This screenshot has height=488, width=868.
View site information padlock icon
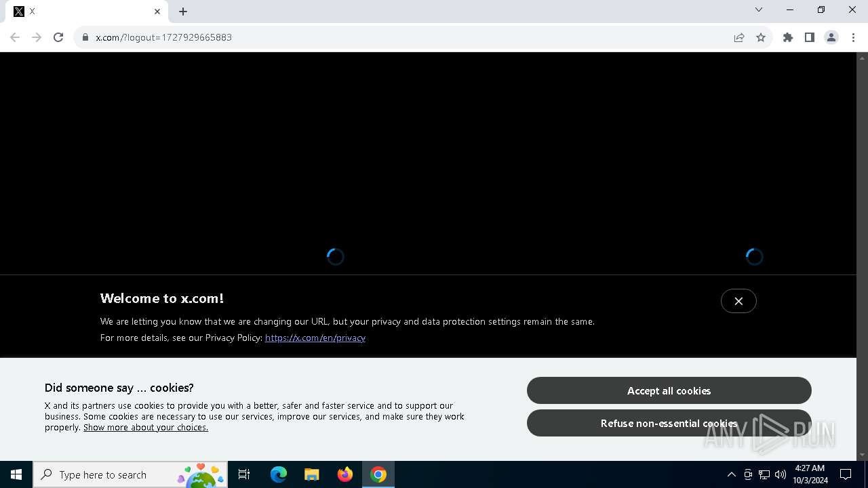[x=85, y=37]
